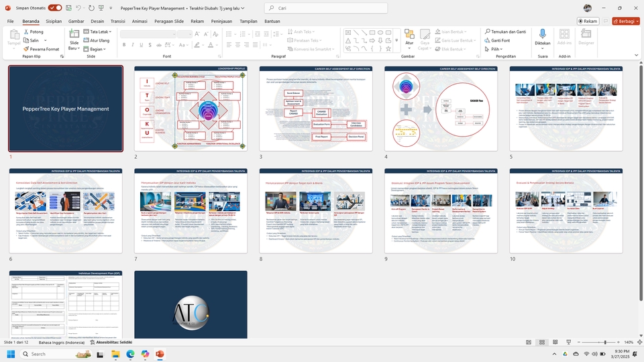644x362 pixels.
Task: Start slideshow from status bar icon
Action: click(x=568, y=343)
